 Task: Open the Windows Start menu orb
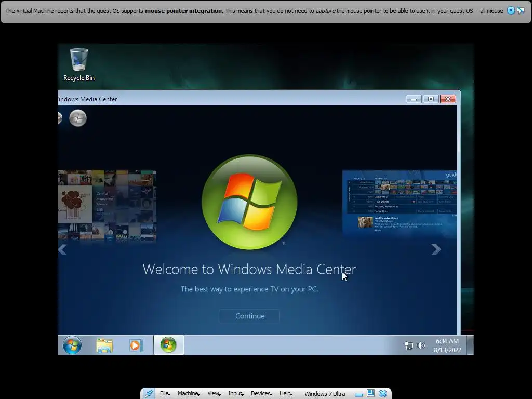click(72, 345)
